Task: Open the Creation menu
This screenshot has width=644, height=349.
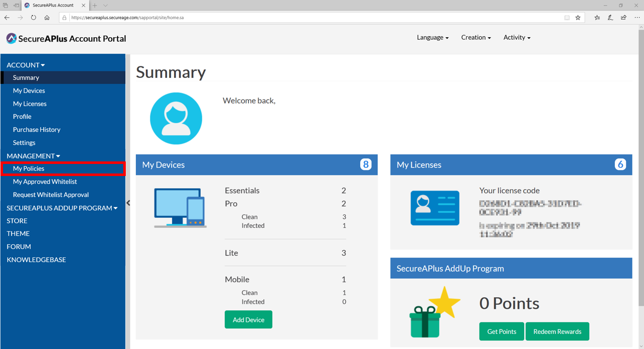Action: point(475,37)
